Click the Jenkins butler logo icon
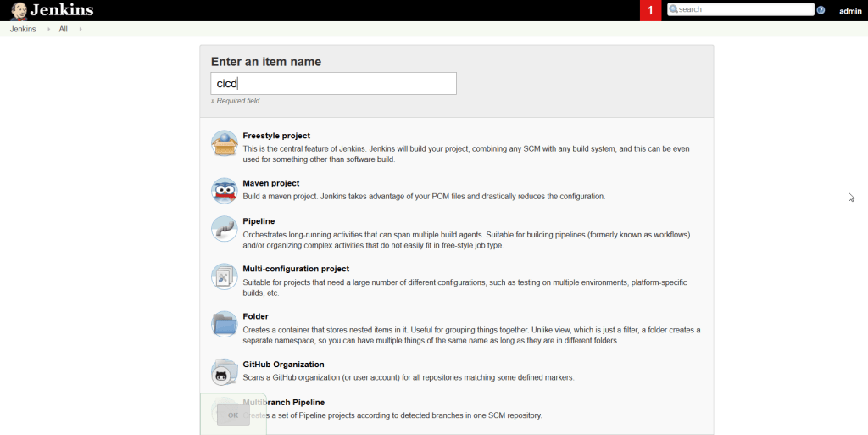Screen dimensions: 868x435 pyautogui.click(x=18, y=11)
